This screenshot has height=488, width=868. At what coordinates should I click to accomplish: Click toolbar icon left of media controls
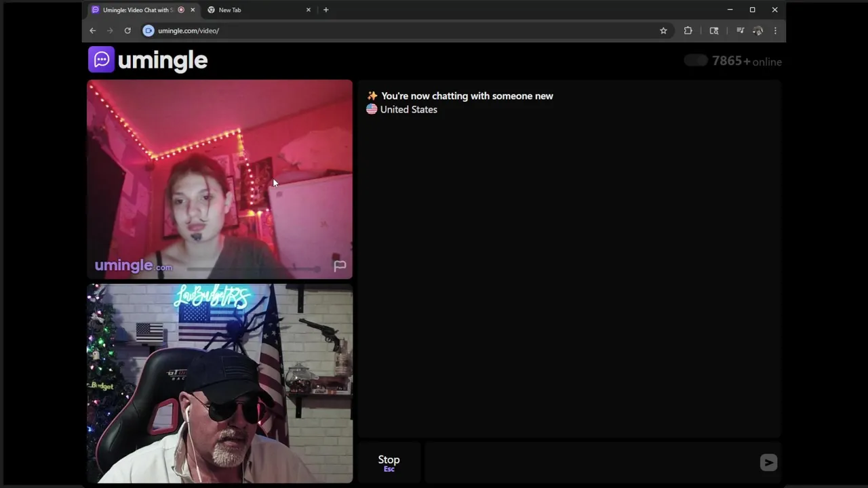(x=714, y=30)
